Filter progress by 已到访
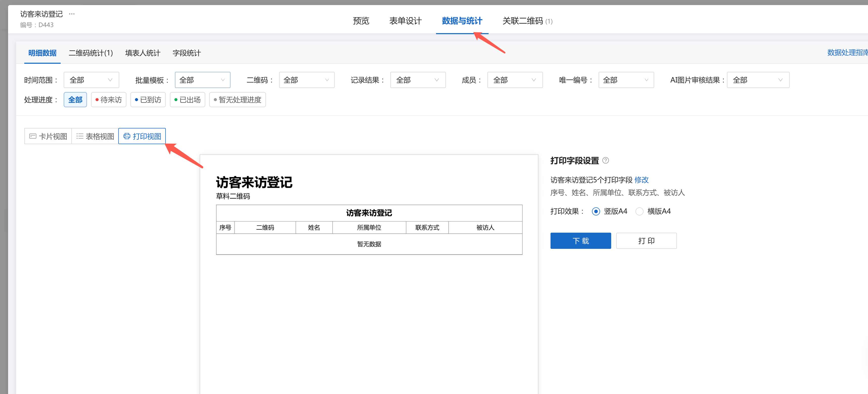Image resolution: width=868 pixels, height=394 pixels. [x=148, y=100]
